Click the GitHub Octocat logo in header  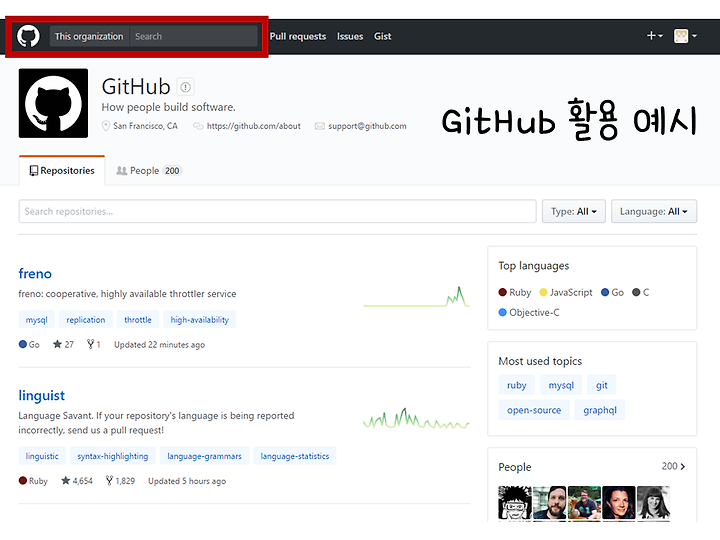click(28, 36)
